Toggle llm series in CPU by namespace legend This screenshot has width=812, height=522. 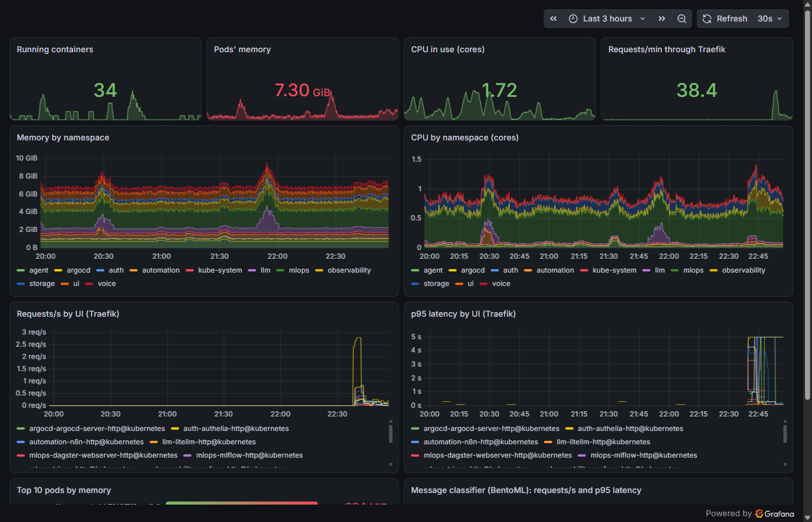pos(660,270)
